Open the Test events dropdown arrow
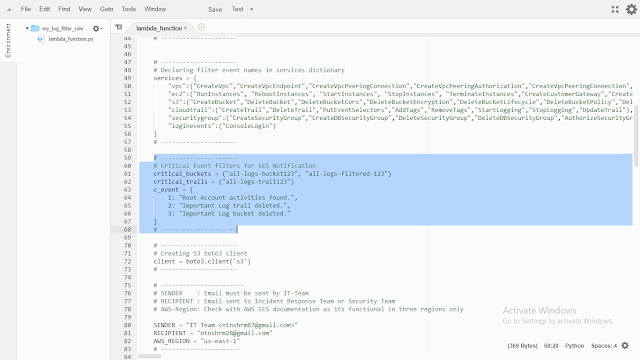Screen dimensions: 640x360 tap(251, 9)
